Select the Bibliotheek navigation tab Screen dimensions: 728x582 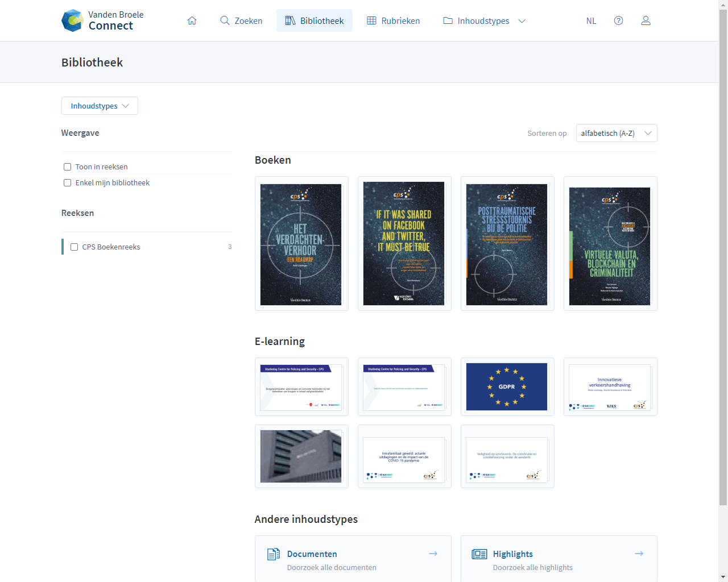coord(315,20)
